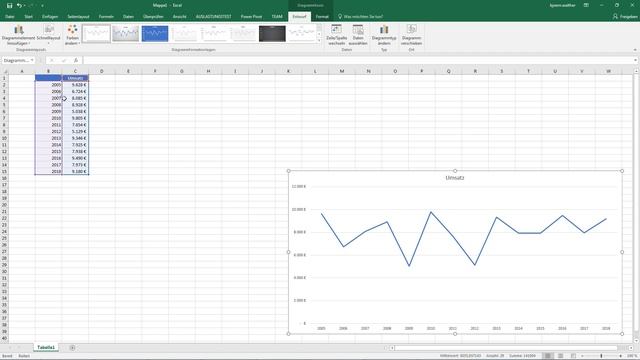Image resolution: width=640 pixels, height=360 pixels.
Task: Click vertical scrollbar down arrow
Action: [636, 340]
